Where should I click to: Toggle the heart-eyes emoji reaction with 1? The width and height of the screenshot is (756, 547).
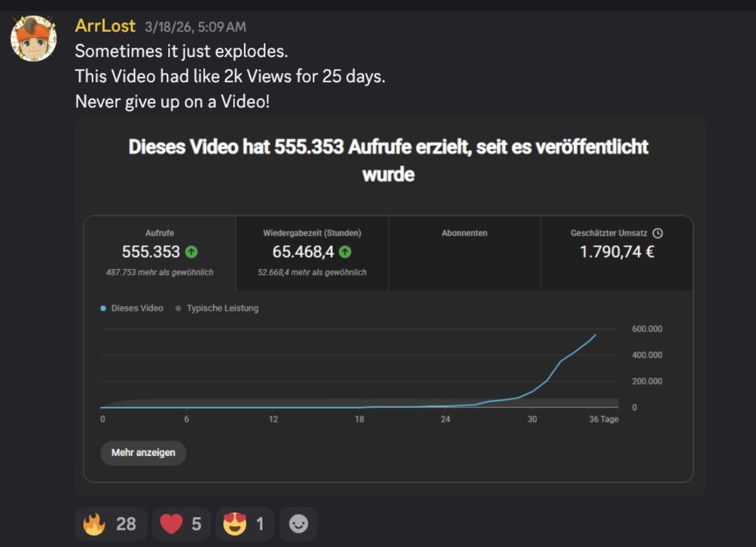click(x=245, y=524)
